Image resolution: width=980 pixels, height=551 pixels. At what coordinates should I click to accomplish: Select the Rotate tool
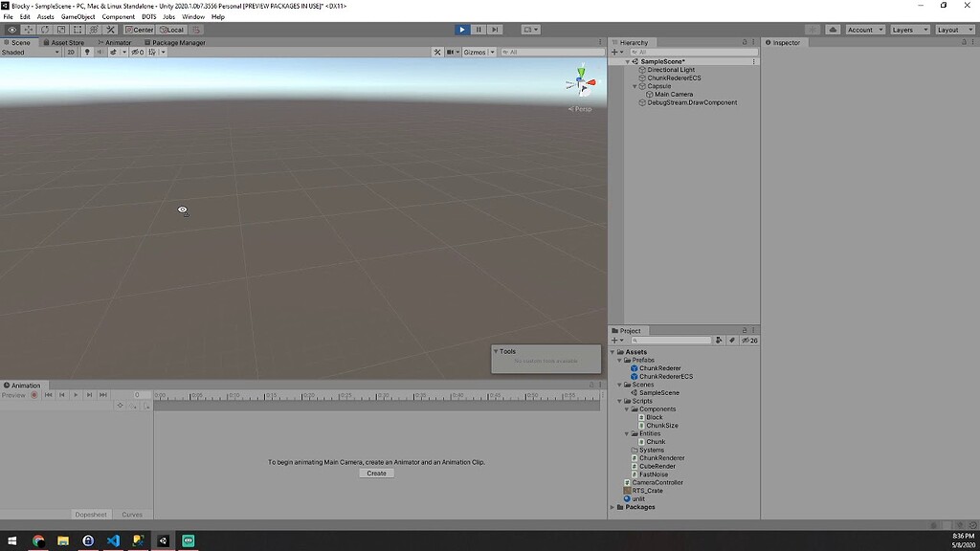pyautogui.click(x=44, y=30)
